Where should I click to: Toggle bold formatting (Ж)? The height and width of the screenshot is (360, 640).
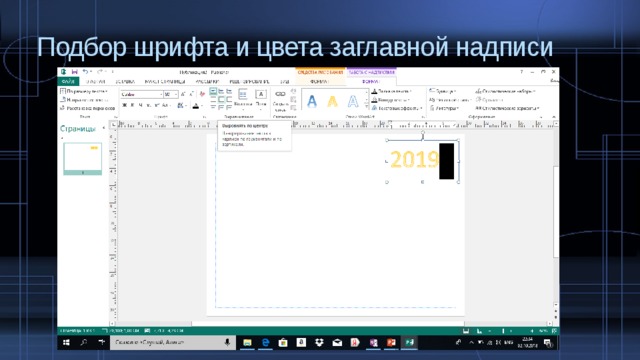[x=125, y=105]
